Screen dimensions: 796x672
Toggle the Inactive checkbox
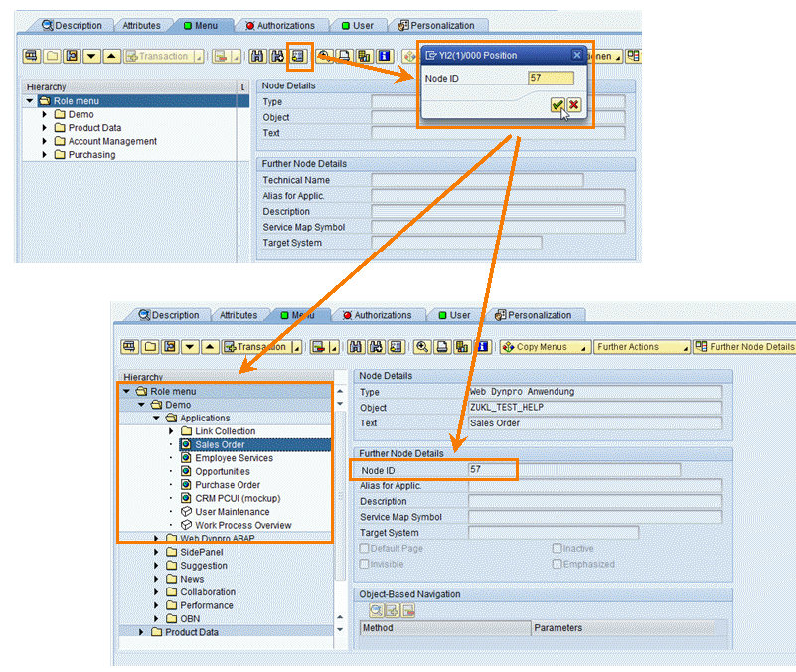557,549
